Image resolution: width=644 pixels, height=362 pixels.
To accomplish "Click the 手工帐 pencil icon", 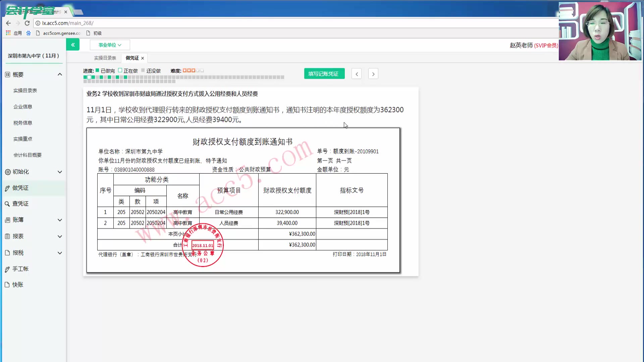I will click(7, 269).
